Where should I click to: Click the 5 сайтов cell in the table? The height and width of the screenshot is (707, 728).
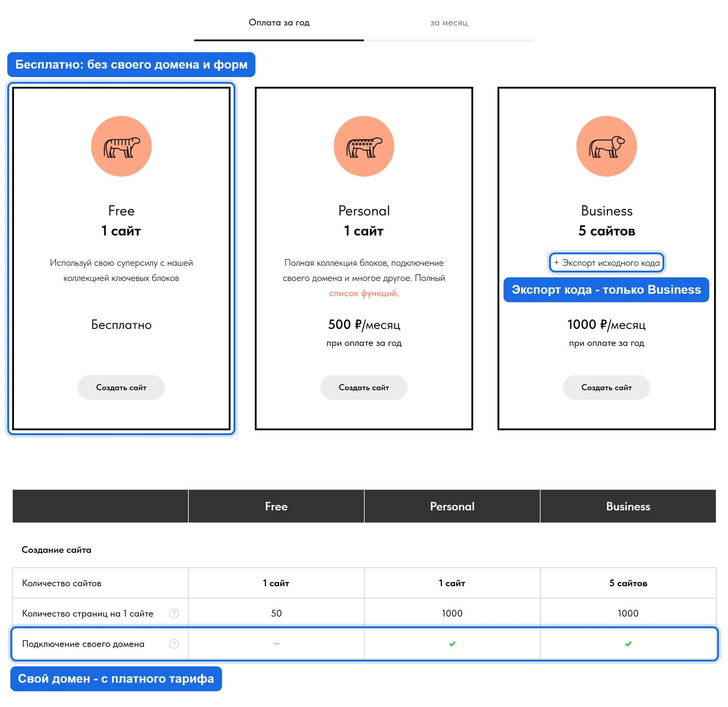click(628, 583)
